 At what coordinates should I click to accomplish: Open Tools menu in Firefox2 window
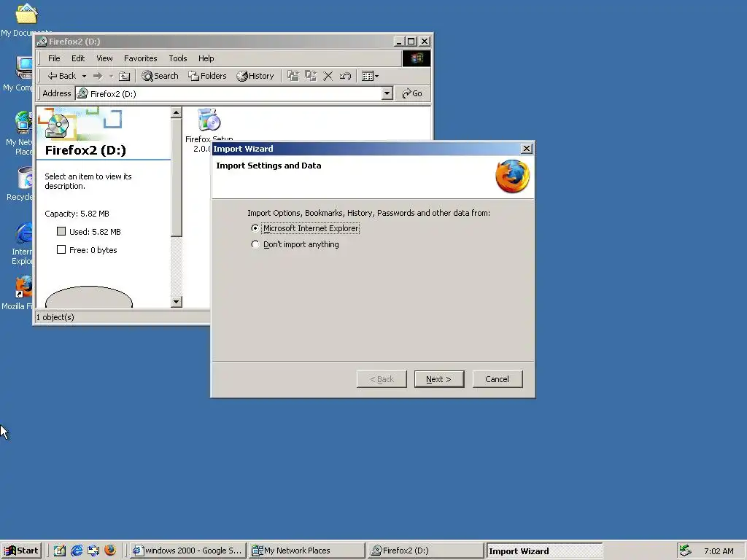(x=178, y=58)
